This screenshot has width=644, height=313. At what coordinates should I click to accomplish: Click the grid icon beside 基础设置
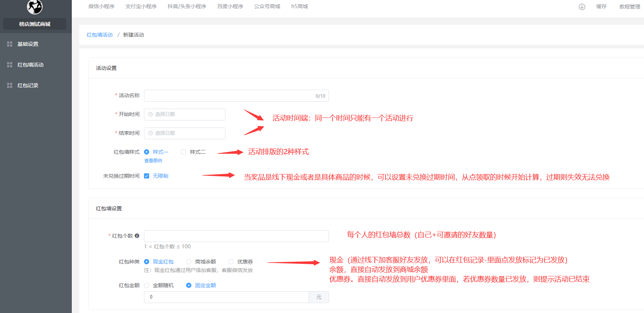point(10,44)
